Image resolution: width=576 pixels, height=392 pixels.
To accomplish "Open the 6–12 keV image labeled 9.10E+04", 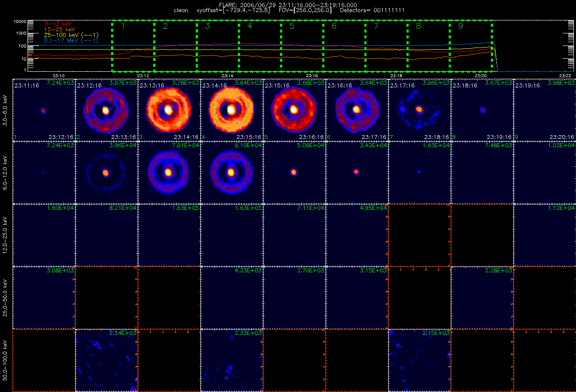I will [x=232, y=173].
